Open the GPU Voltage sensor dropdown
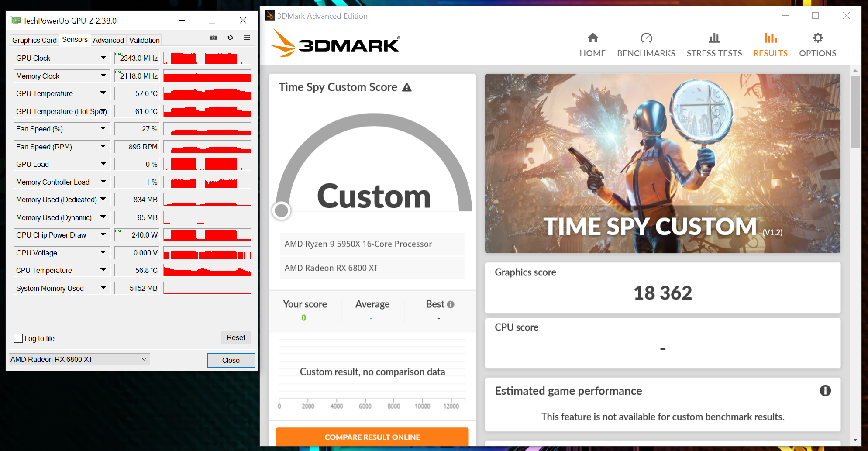Screen dimensions: 868x451 pyautogui.click(x=103, y=252)
